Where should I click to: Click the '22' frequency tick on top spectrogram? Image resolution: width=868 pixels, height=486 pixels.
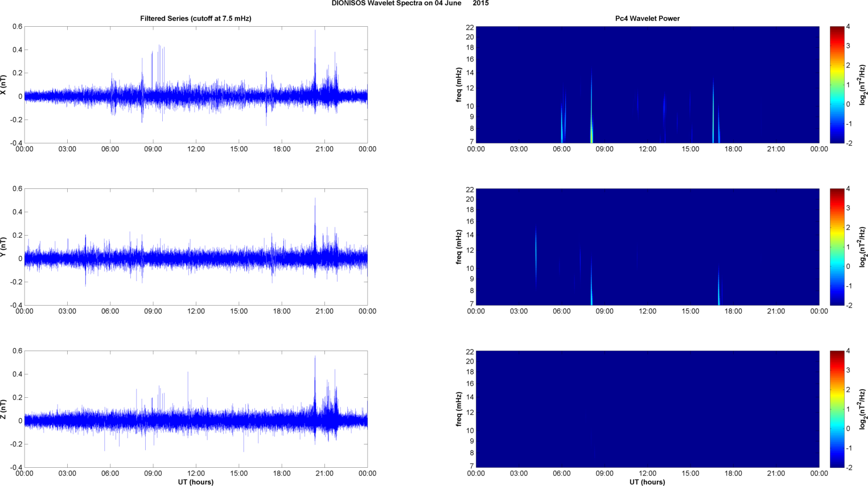pyautogui.click(x=470, y=27)
